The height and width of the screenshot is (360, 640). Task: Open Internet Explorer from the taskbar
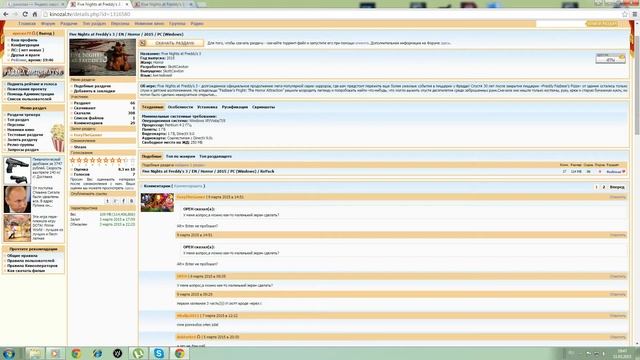[x=97, y=353]
